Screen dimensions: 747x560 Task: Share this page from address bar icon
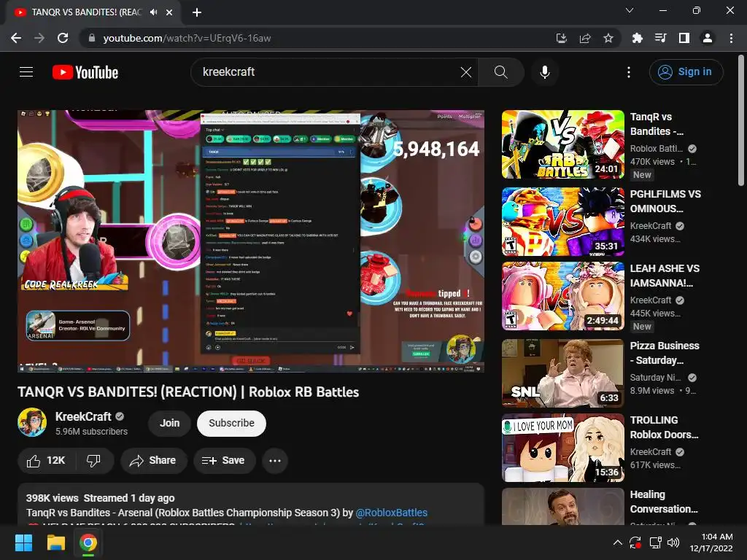pyautogui.click(x=585, y=38)
